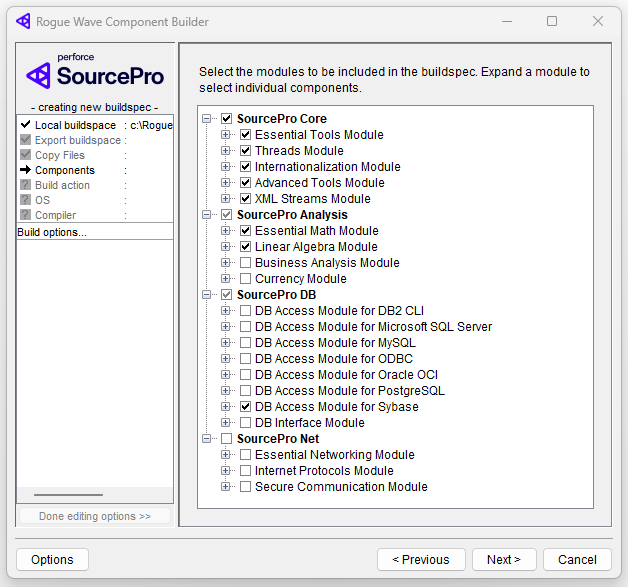Screen dimensions: 628x587
Task: Enable the DB Access Module for MySQL
Action: pos(245,343)
